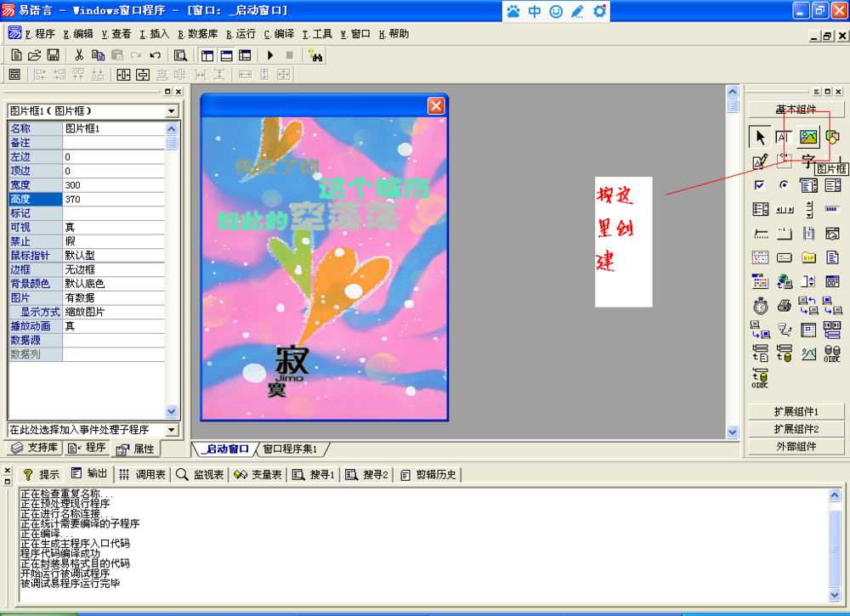Open the component selector 图片框1 dropdown

(x=172, y=111)
